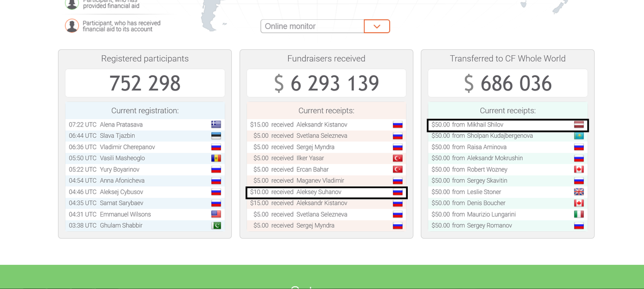Click the Russian flag beside Raisa Aminova
The height and width of the screenshot is (289, 644).
point(579,147)
